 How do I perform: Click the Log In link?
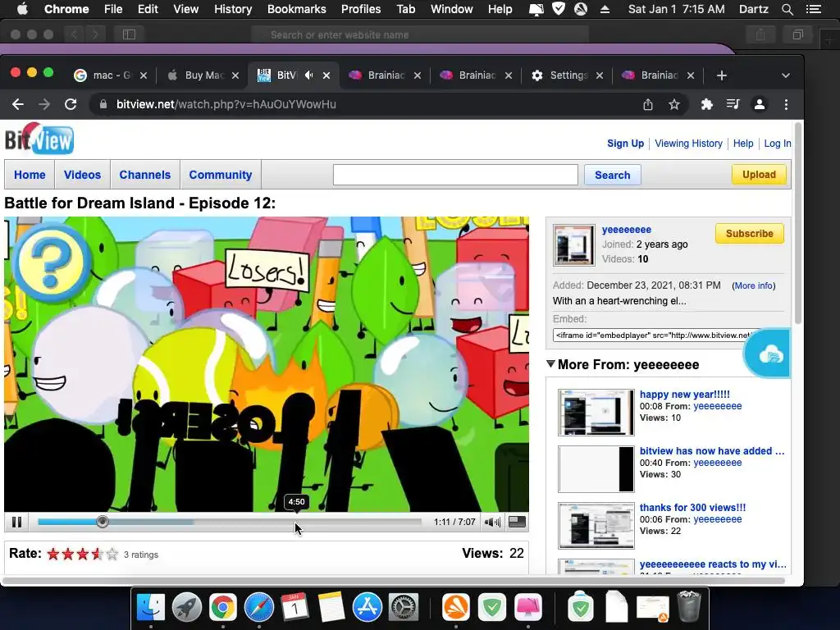tap(778, 143)
